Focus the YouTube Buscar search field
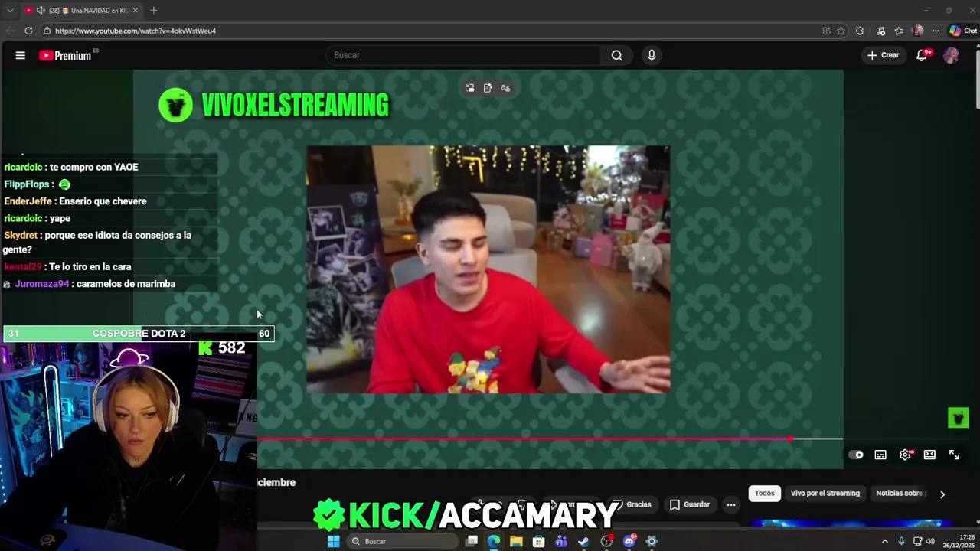Image resolution: width=980 pixels, height=551 pixels. (x=464, y=55)
